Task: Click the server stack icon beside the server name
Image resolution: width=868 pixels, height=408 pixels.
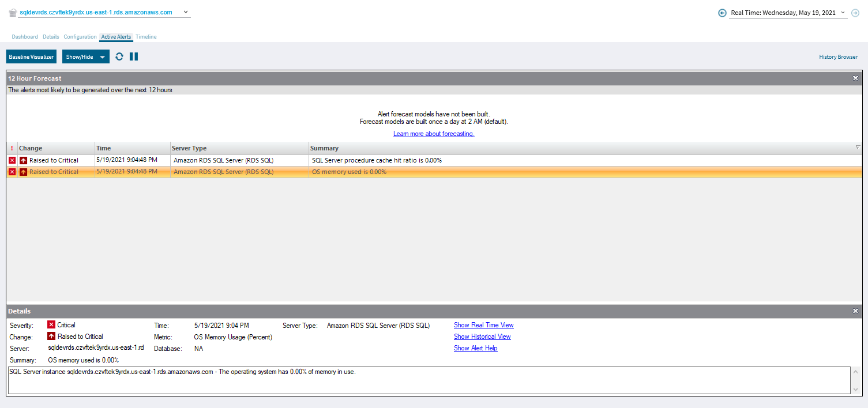Action: pyautogui.click(x=13, y=13)
